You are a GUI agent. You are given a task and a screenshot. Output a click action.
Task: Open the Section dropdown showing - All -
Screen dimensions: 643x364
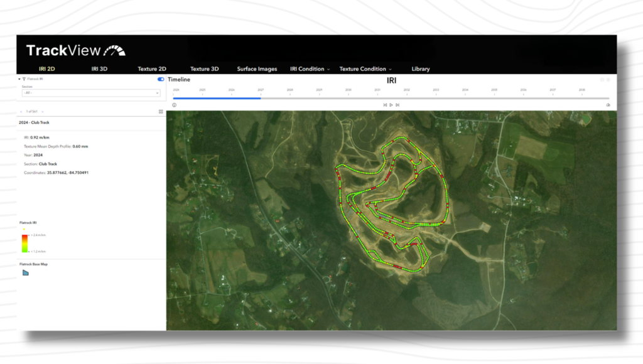click(90, 94)
